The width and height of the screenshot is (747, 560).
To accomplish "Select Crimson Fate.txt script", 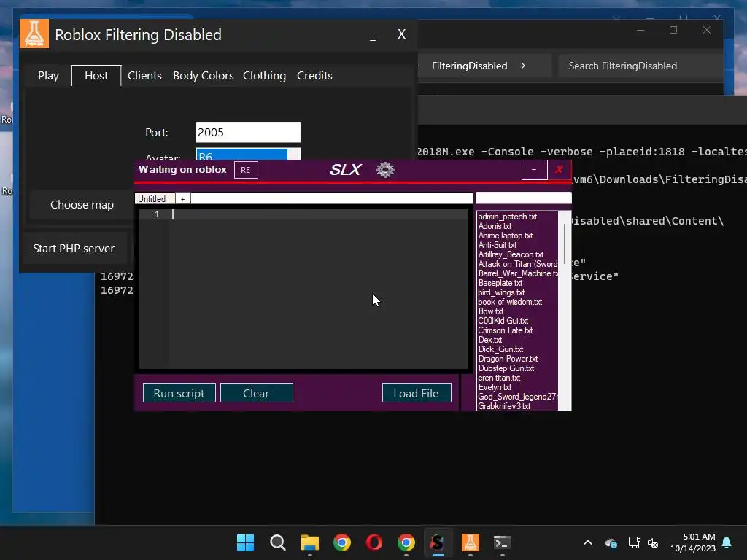I will (x=505, y=330).
